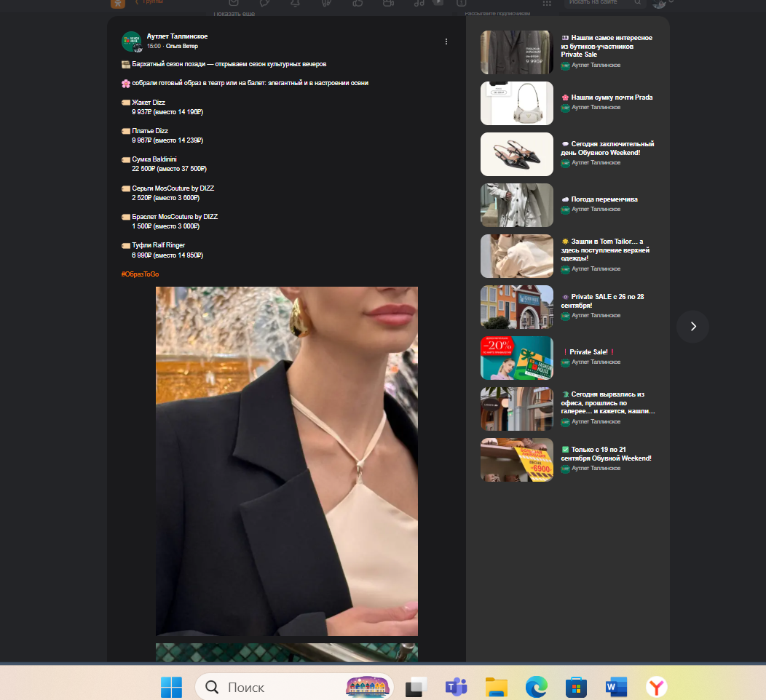Open Microsoft Word from taskbar
This screenshot has width=766, height=700.
[x=617, y=688]
